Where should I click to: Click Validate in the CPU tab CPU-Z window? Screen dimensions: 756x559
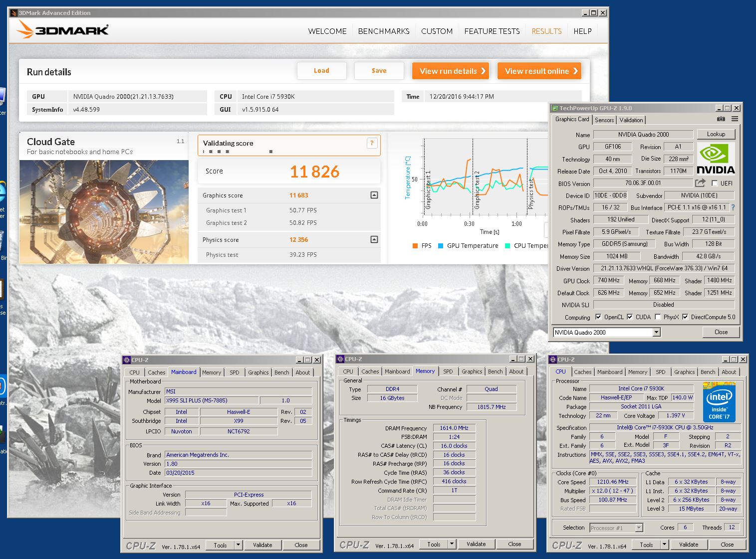pyautogui.click(x=689, y=545)
